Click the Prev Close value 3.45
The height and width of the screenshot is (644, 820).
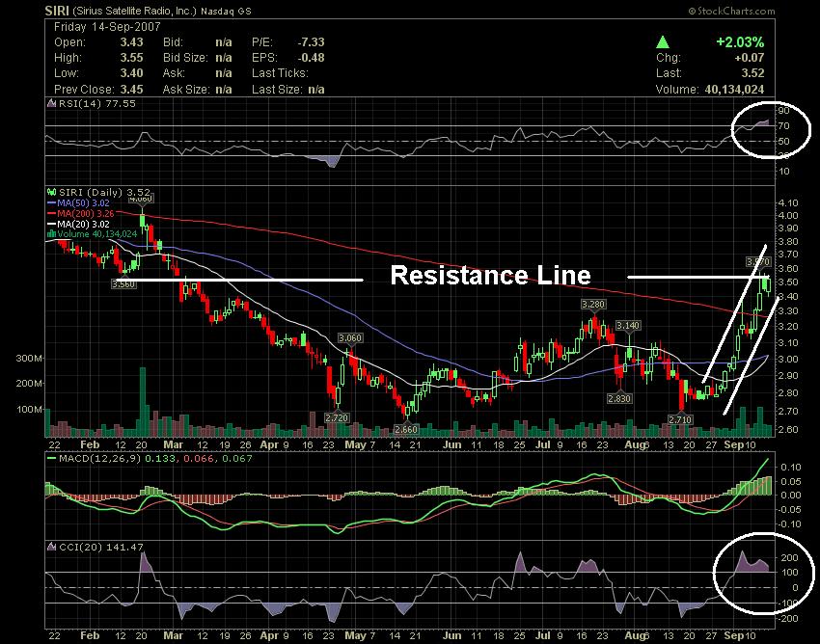click(x=131, y=90)
